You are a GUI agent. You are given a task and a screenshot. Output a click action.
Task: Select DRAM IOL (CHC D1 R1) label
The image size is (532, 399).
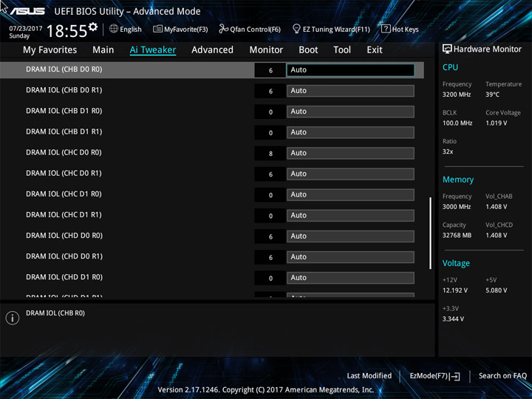pyautogui.click(x=64, y=215)
